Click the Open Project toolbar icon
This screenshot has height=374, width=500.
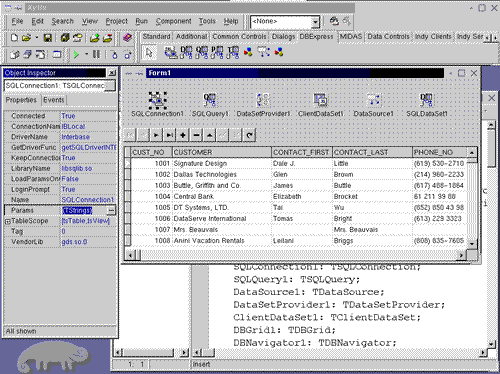pyautogui.click(x=77, y=38)
